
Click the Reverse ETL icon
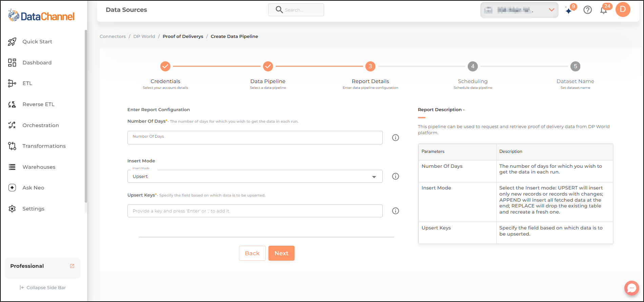12,104
